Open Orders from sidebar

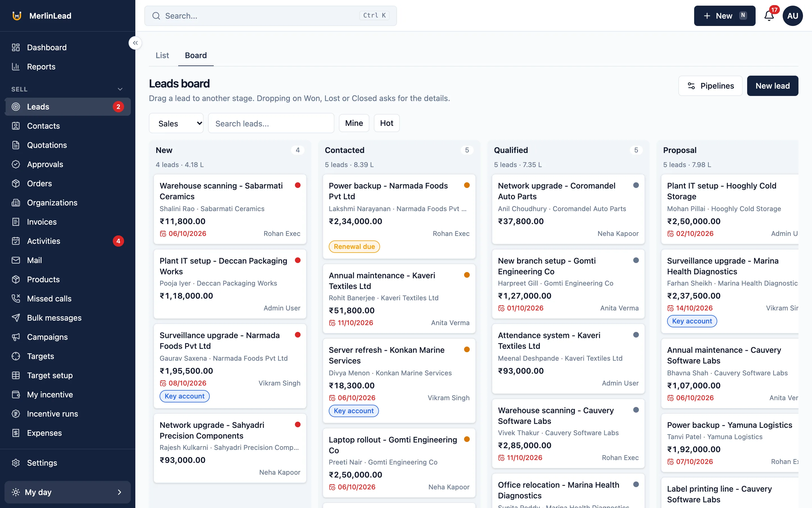click(67, 183)
